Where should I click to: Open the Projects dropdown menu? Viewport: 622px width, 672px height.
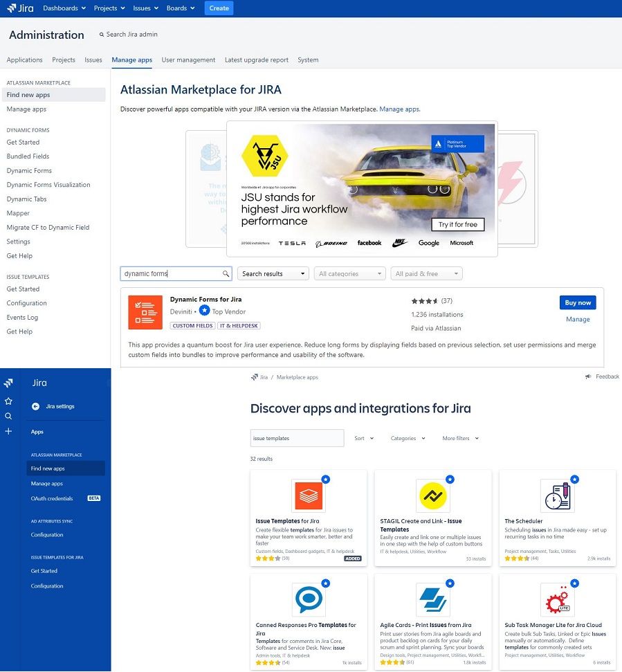click(109, 8)
